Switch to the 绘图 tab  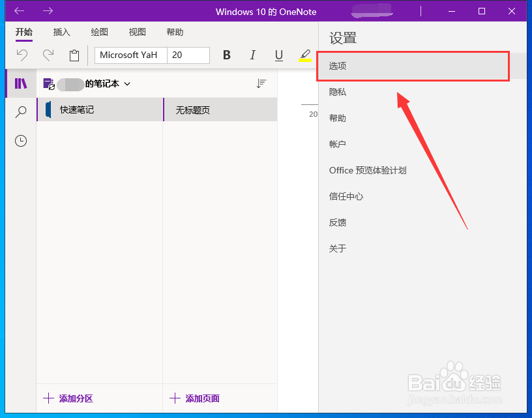[x=99, y=32]
